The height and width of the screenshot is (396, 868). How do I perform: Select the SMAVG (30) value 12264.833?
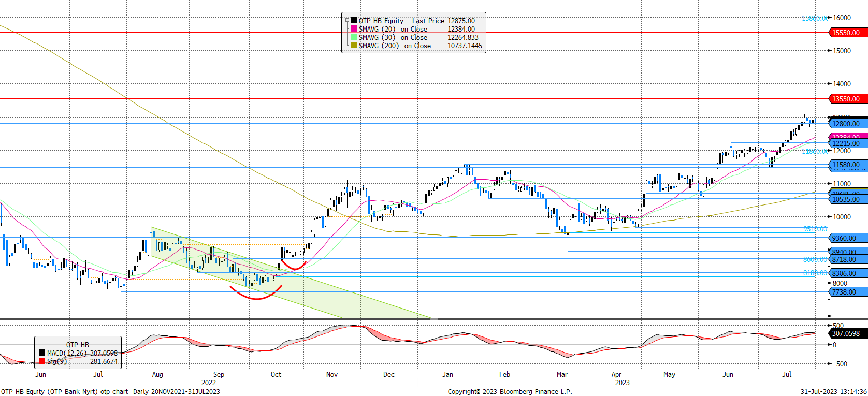(463, 37)
